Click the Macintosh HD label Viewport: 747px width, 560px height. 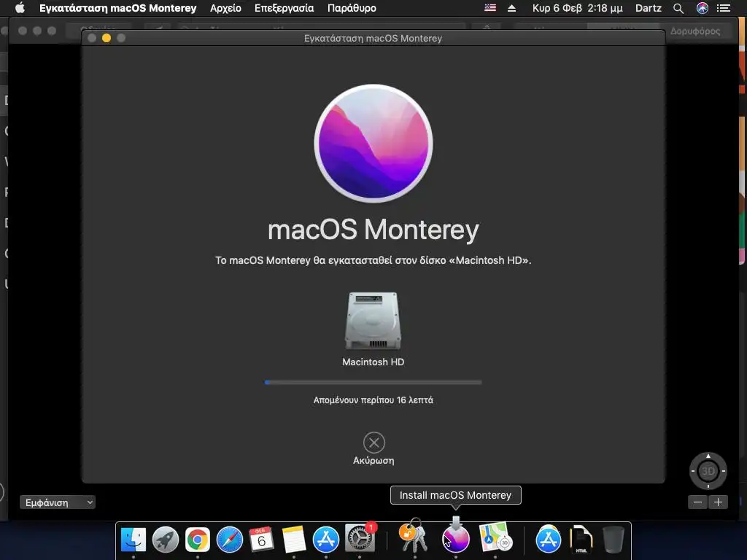[373, 362]
